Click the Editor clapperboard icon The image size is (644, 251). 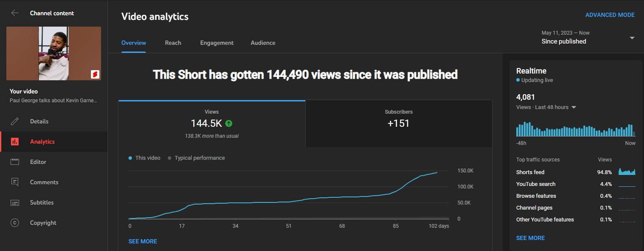tap(15, 162)
